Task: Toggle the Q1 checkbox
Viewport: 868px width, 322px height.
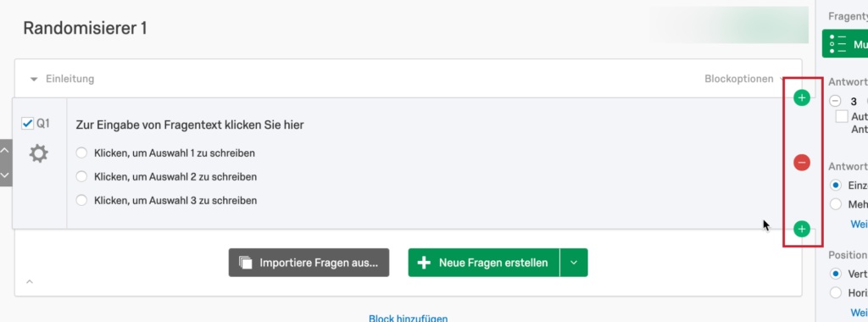Action: point(27,124)
